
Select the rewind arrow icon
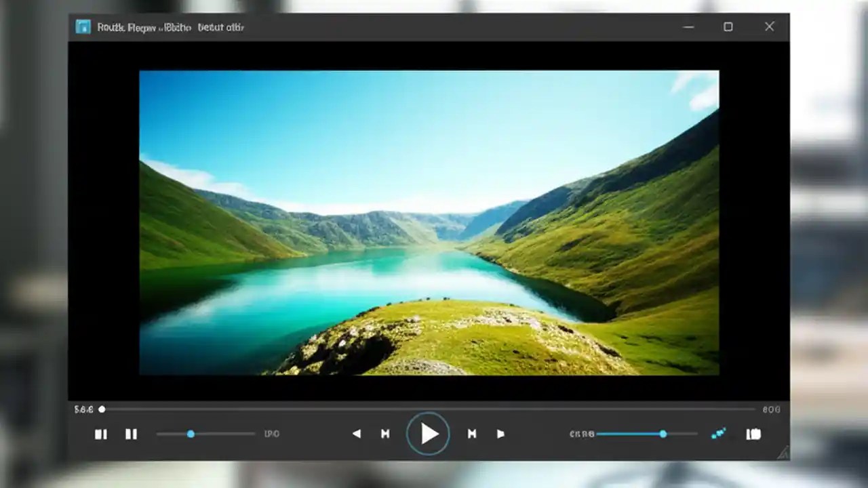[357, 434]
